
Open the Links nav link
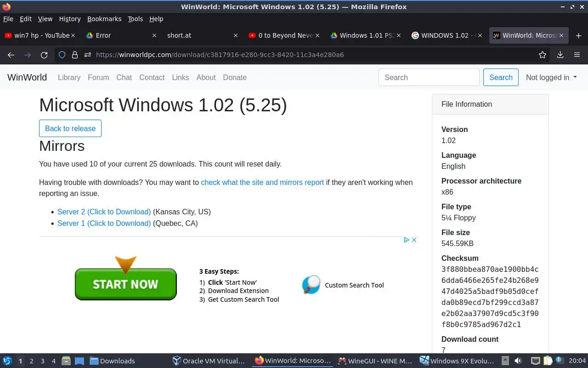tap(181, 77)
